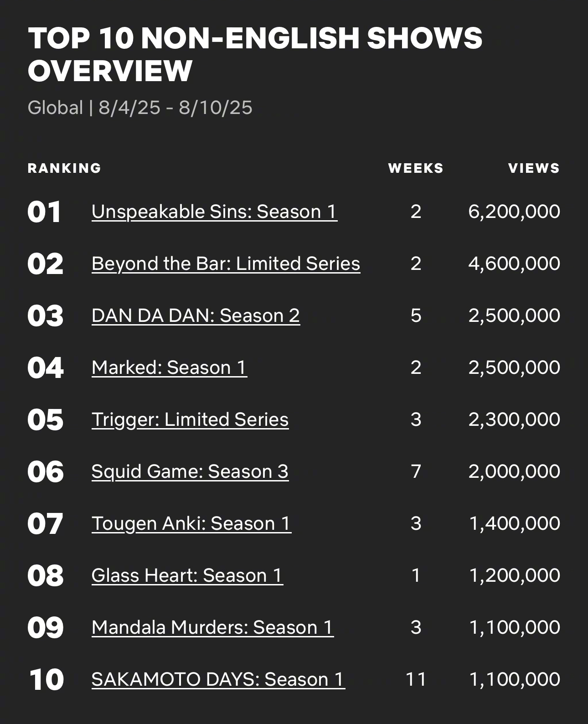Open Marked: Season 1 link
This screenshot has width=588, height=724.
tap(169, 368)
